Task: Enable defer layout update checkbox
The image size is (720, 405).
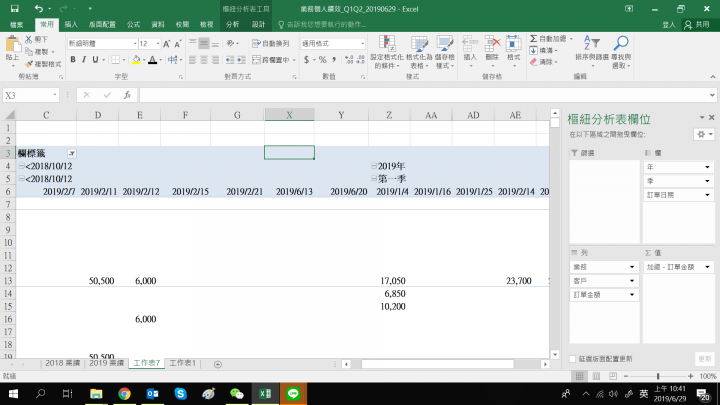Action: pyautogui.click(x=573, y=359)
